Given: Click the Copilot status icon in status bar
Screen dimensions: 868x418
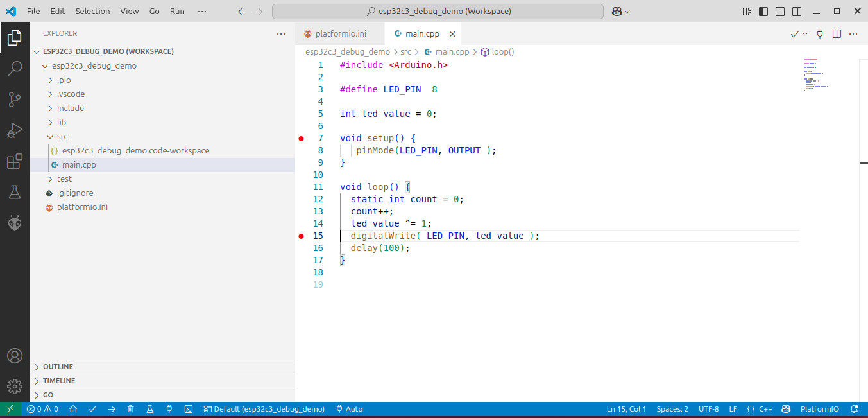Looking at the screenshot, I should tap(785, 409).
